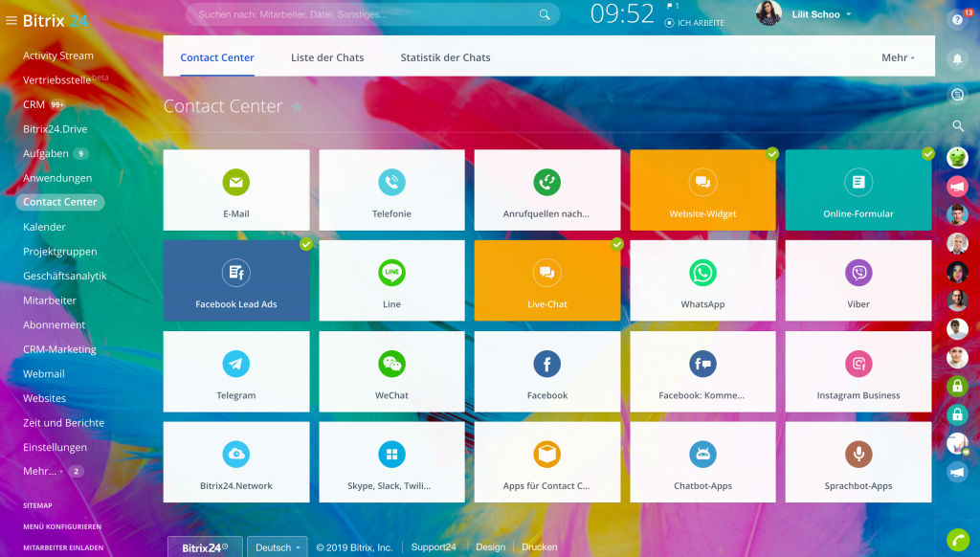This screenshot has width=980, height=557.
Task: Open Webmail in the sidebar
Action: click(44, 374)
